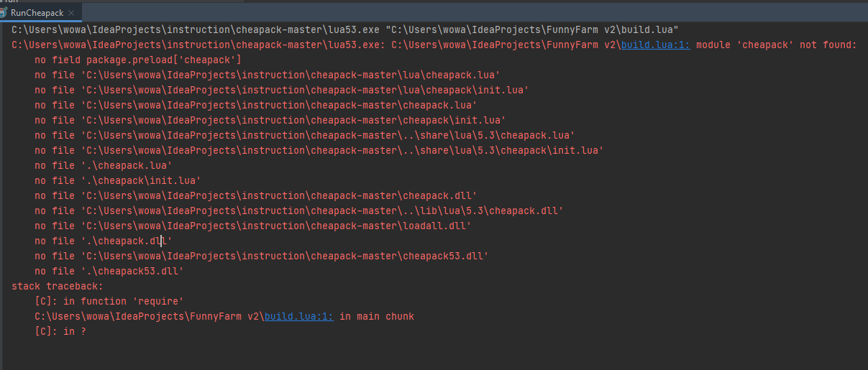Click the "no file '.\cheapack.dll'" line
This screenshot has width=868, height=370.
tap(103, 241)
